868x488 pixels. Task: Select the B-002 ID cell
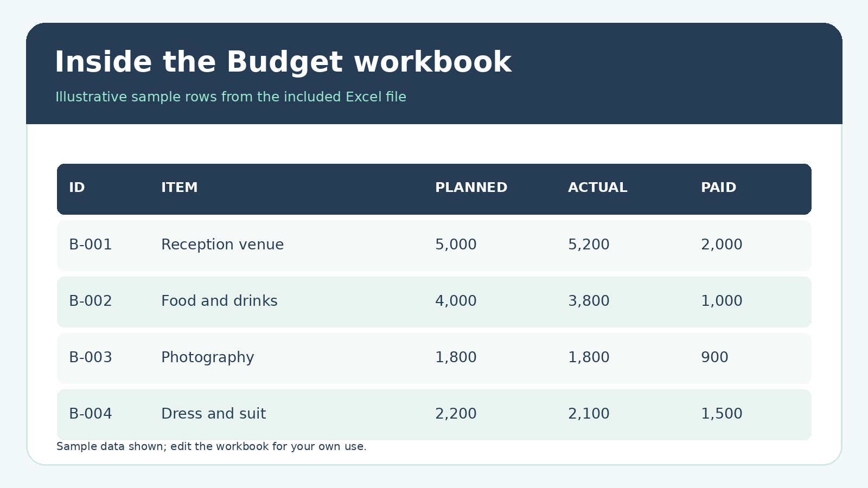91,301
